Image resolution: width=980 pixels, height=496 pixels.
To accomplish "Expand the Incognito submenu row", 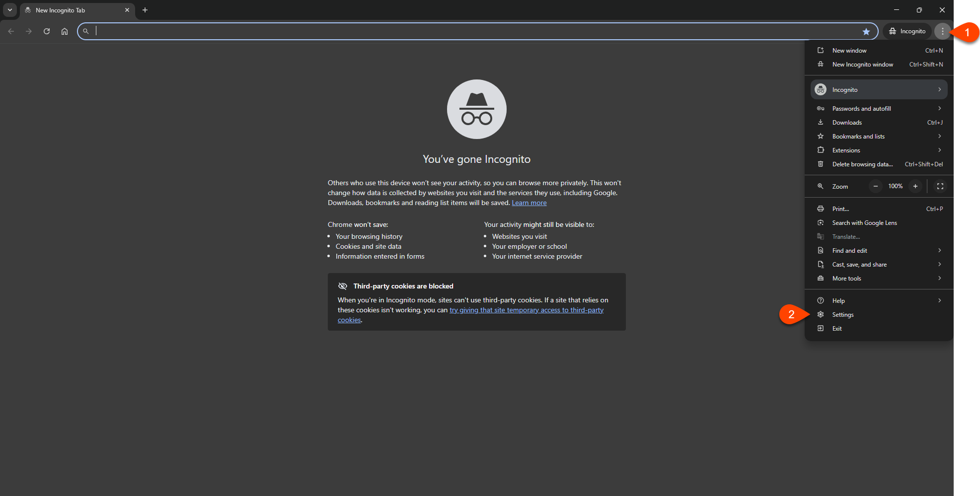I will point(879,90).
